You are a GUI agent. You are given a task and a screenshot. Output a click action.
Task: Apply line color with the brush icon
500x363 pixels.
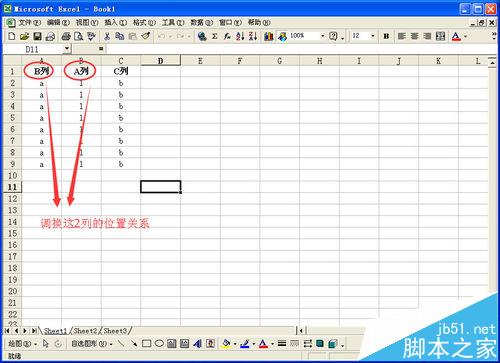tap(245, 344)
